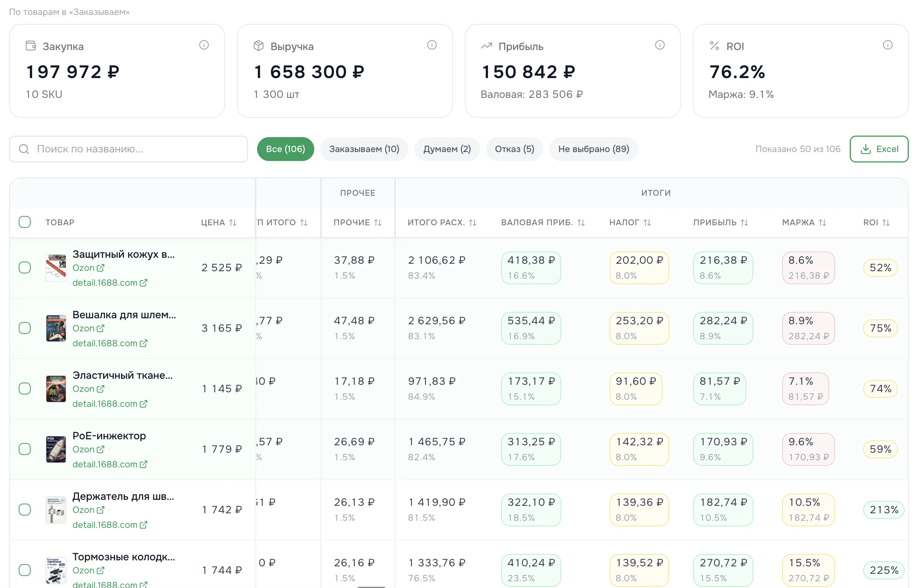Click the 213% ROI badge for Держатель

[x=883, y=510]
